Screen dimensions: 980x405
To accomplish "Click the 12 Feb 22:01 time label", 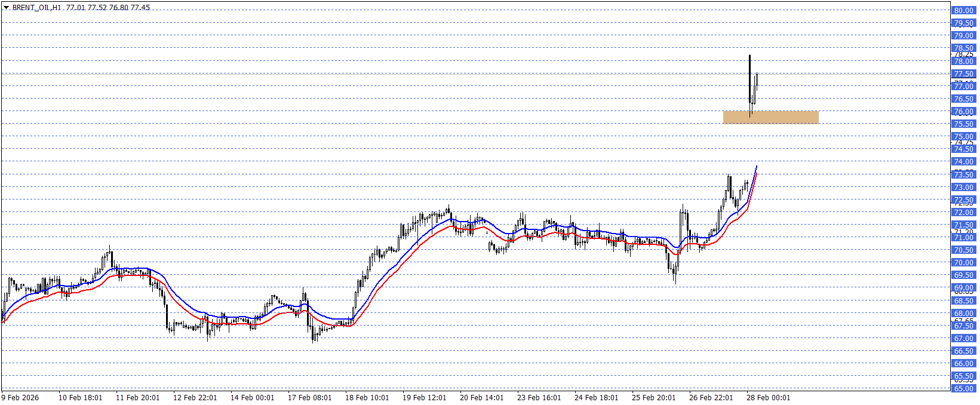I will point(195,398).
